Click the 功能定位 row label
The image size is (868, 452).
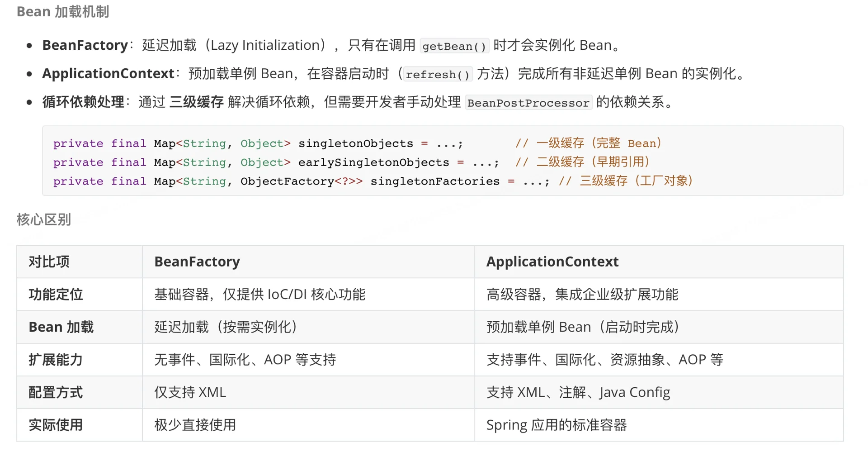pos(55,295)
